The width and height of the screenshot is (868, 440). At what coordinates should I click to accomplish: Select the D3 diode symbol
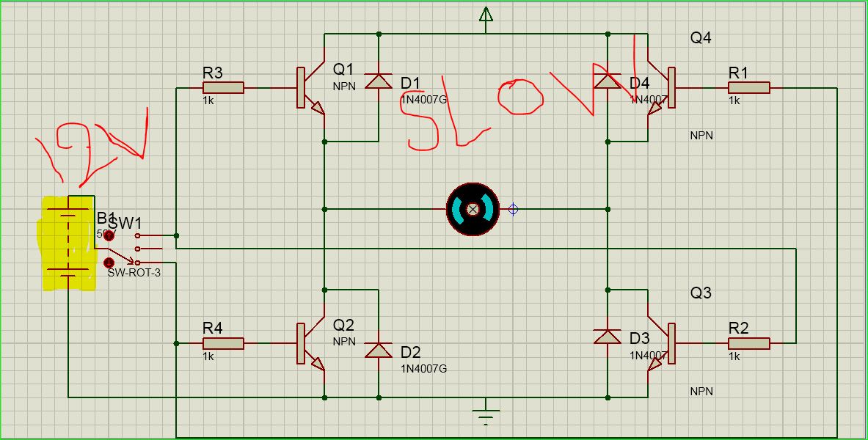(608, 337)
